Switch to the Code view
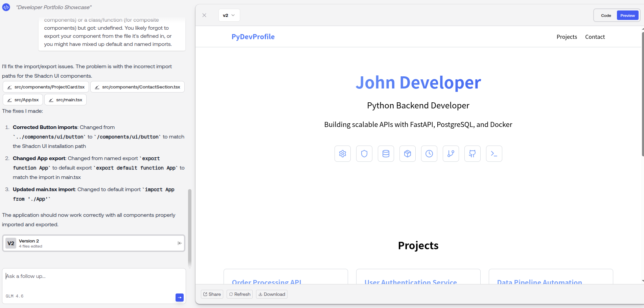 606,16
